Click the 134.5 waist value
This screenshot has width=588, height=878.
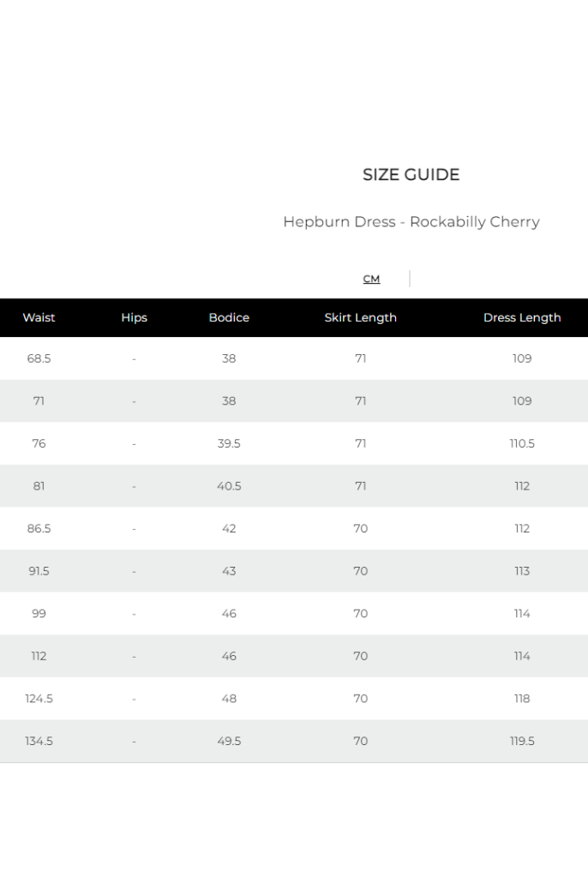click(39, 741)
